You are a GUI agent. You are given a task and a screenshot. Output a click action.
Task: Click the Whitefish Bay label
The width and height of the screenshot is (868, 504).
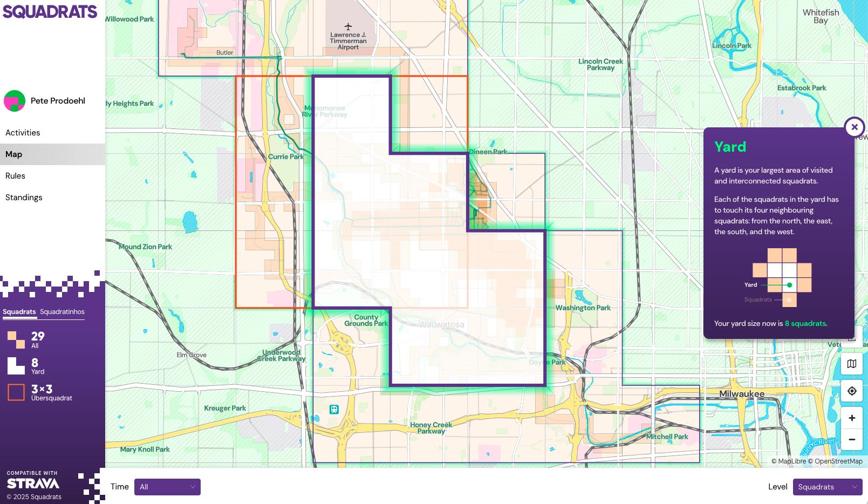(821, 16)
